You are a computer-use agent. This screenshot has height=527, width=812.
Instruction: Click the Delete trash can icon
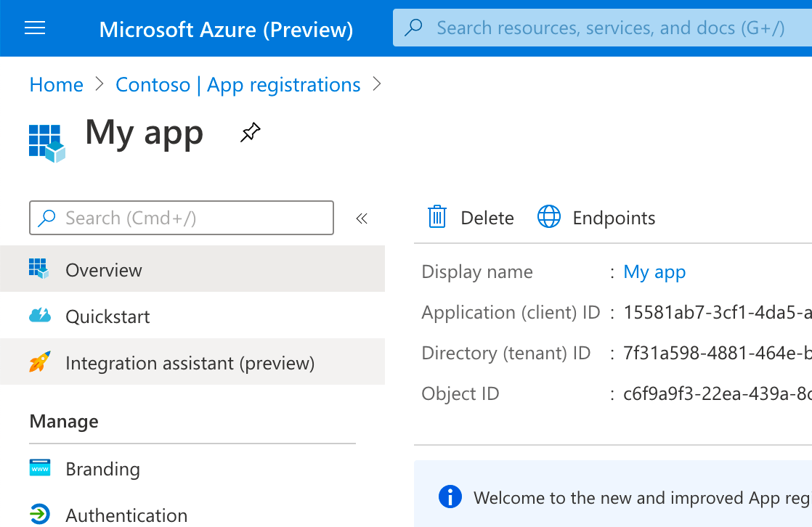tap(437, 216)
